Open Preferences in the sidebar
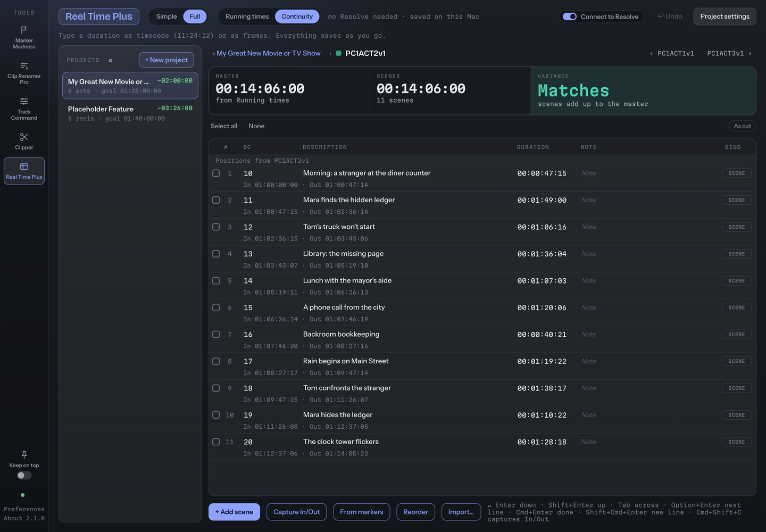This screenshot has height=532, width=766. click(x=24, y=509)
